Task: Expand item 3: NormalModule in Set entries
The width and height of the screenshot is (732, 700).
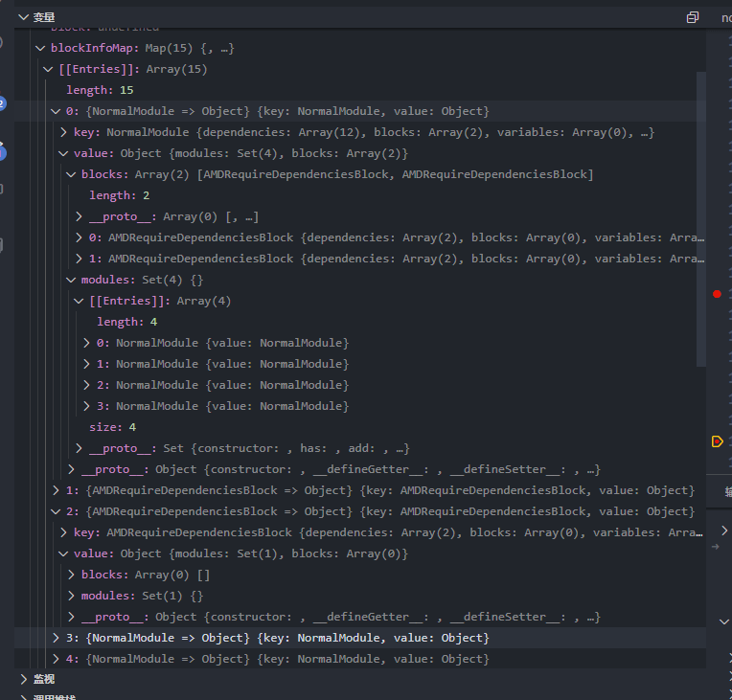Action: point(86,406)
